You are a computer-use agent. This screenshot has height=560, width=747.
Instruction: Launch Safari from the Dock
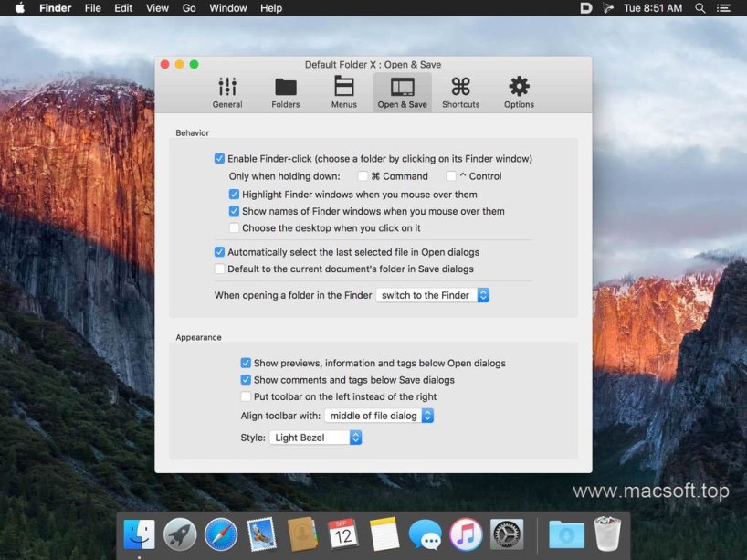pos(221,534)
